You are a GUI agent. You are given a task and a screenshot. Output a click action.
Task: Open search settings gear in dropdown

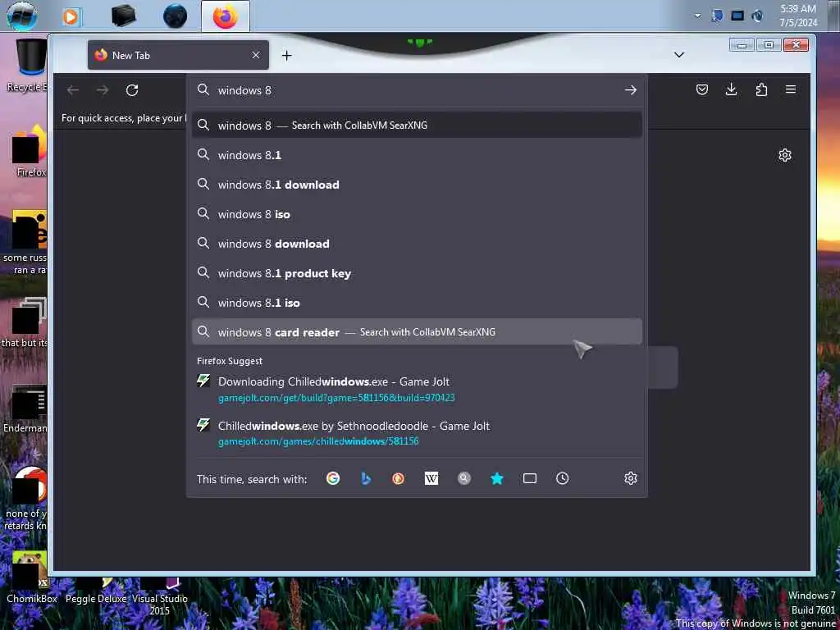coord(631,478)
